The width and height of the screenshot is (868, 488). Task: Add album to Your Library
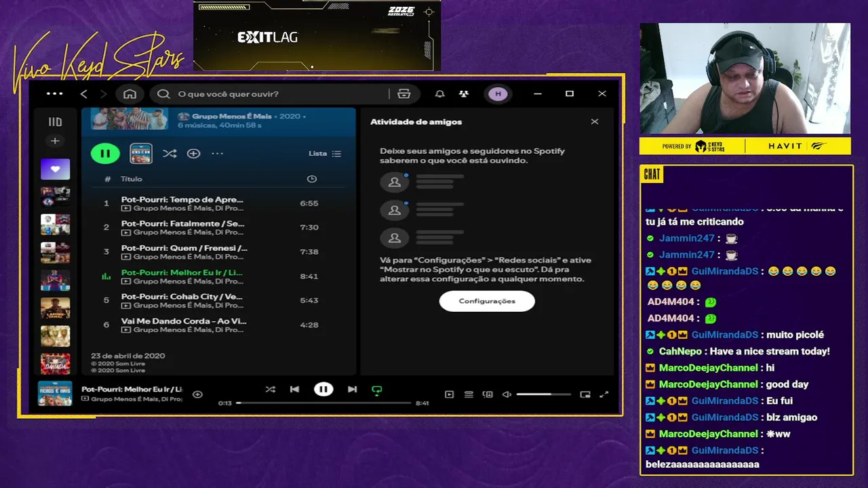click(193, 153)
